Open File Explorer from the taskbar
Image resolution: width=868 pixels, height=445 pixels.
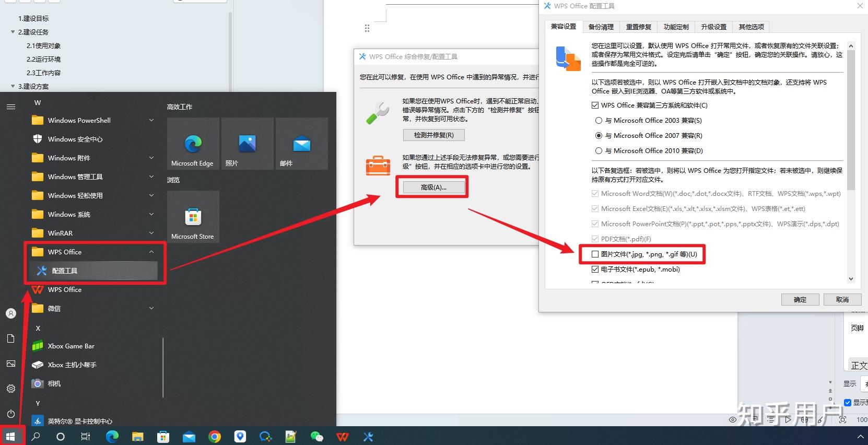pos(137,436)
